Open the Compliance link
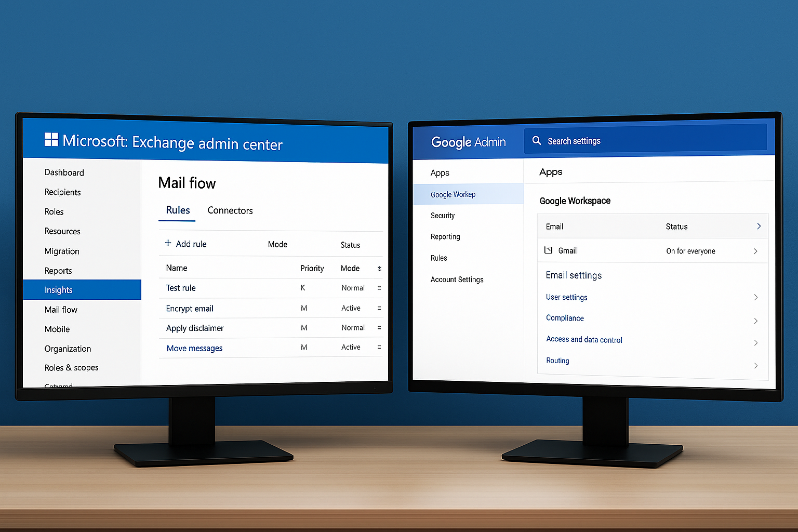Screen dimensions: 798x532 (x=565, y=318)
